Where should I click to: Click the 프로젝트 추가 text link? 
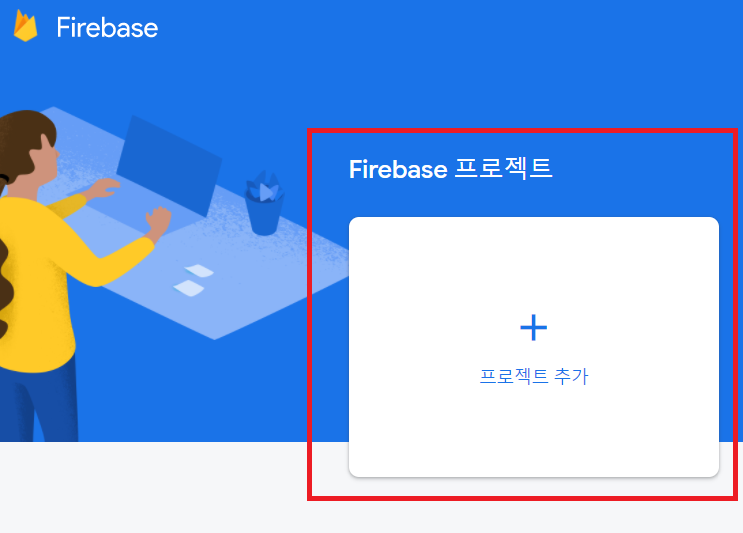(534, 377)
